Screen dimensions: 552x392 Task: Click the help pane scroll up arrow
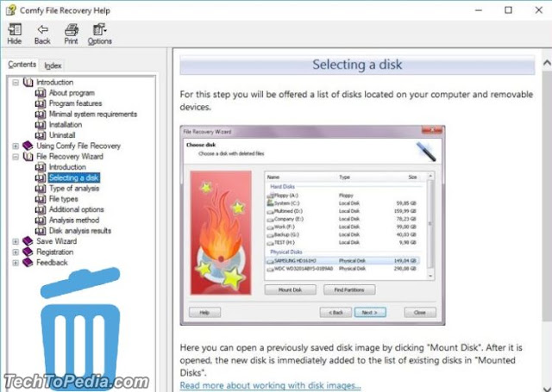[x=547, y=63]
